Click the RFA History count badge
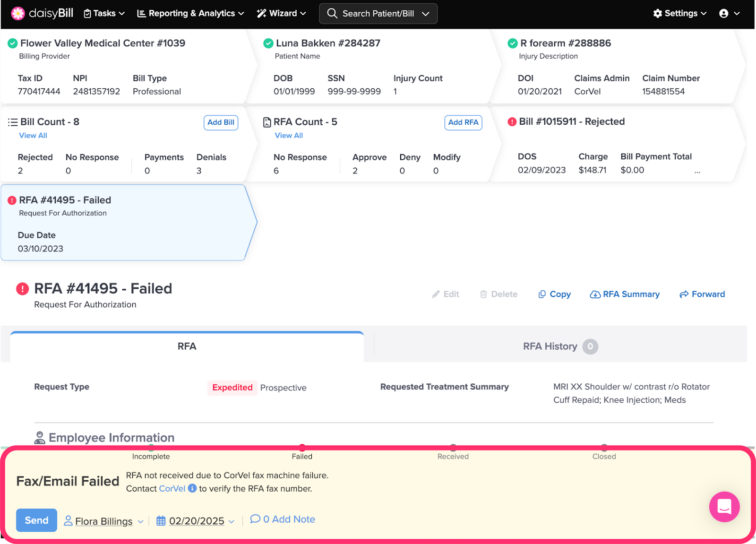This screenshot has height=544, width=756. tap(590, 346)
